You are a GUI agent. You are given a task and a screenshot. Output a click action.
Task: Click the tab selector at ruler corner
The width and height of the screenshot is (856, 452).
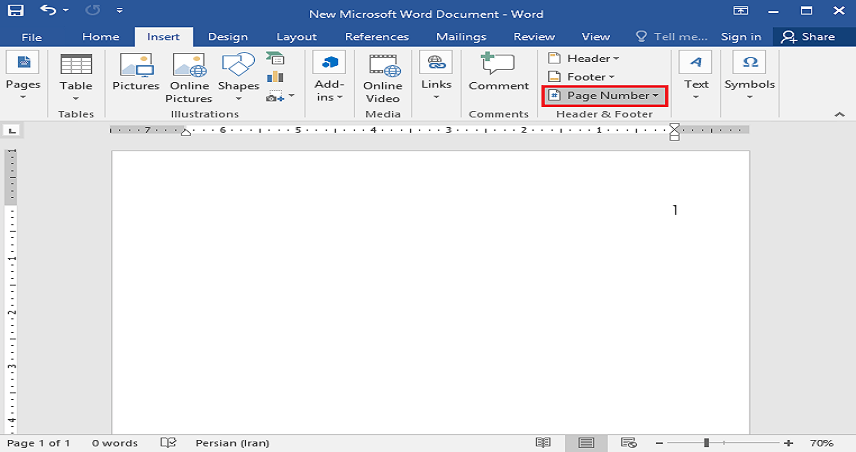click(x=12, y=130)
